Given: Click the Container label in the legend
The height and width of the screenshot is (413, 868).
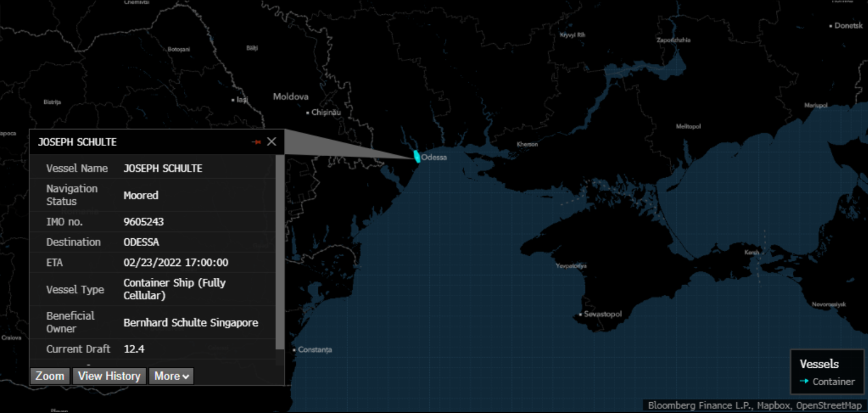Looking at the screenshot, I should pyautogui.click(x=834, y=382).
